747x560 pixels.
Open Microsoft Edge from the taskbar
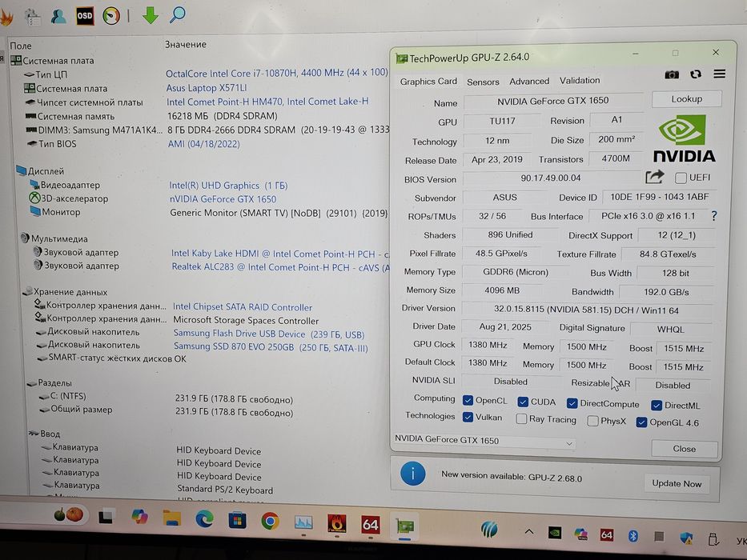click(204, 519)
